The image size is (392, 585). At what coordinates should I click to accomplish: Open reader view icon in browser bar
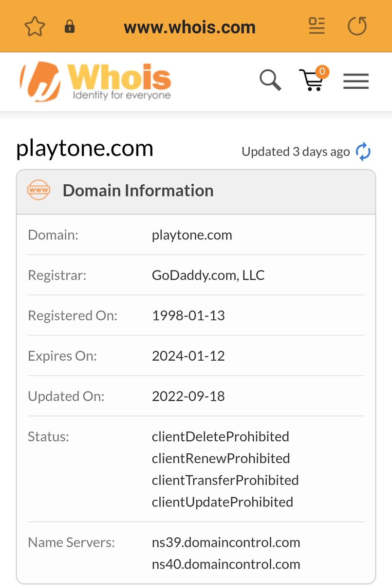point(317,26)
